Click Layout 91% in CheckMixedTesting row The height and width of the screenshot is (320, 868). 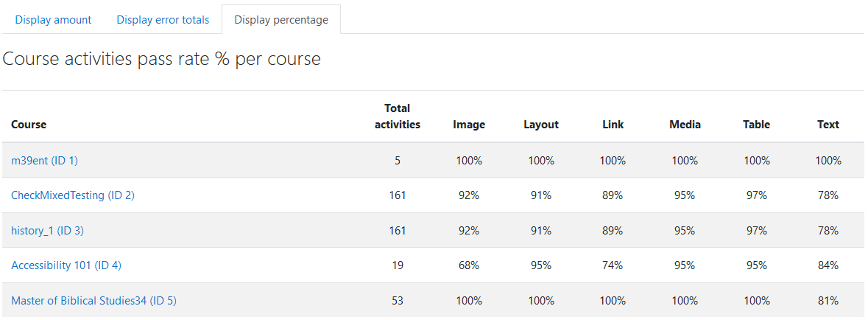tap(541, 195)
